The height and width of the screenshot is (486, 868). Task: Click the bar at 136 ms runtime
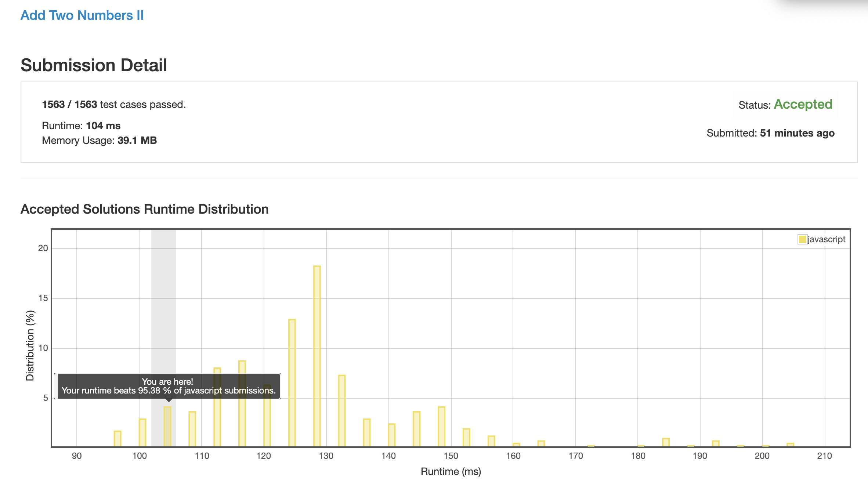pos(367,432)
